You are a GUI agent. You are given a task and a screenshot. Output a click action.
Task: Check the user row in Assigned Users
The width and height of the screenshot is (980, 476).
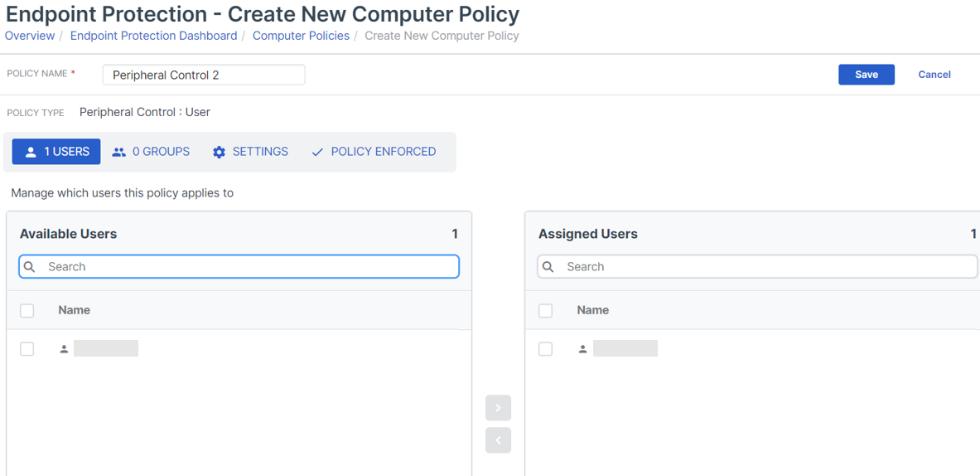545,349
